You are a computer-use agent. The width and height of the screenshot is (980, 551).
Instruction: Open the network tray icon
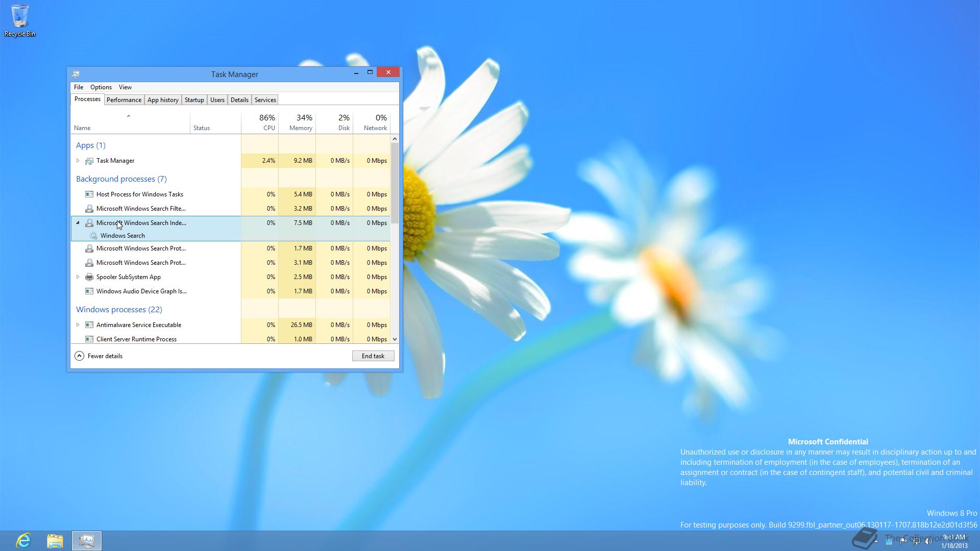tap(916, 541)
